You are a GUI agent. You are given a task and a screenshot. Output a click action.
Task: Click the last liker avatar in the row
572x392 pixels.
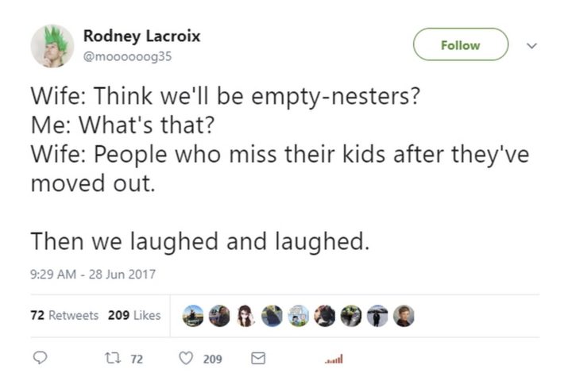click(404, 316)
